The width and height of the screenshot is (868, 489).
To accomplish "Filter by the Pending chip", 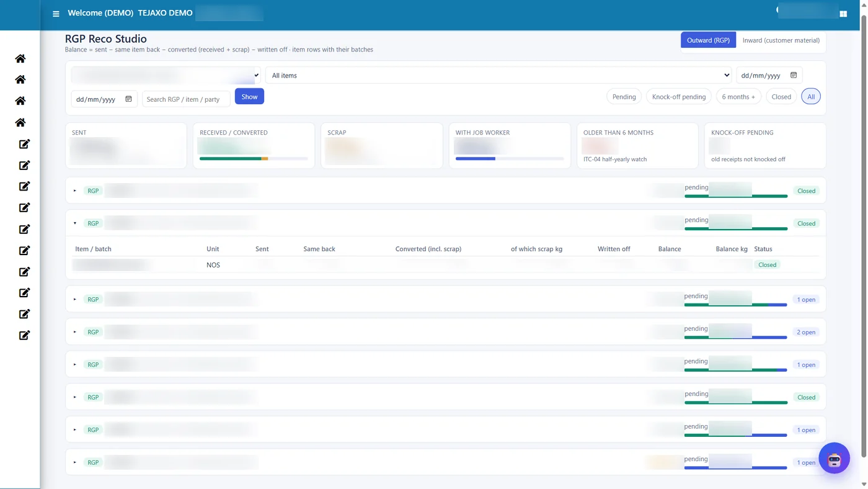I will click(624, 97).
